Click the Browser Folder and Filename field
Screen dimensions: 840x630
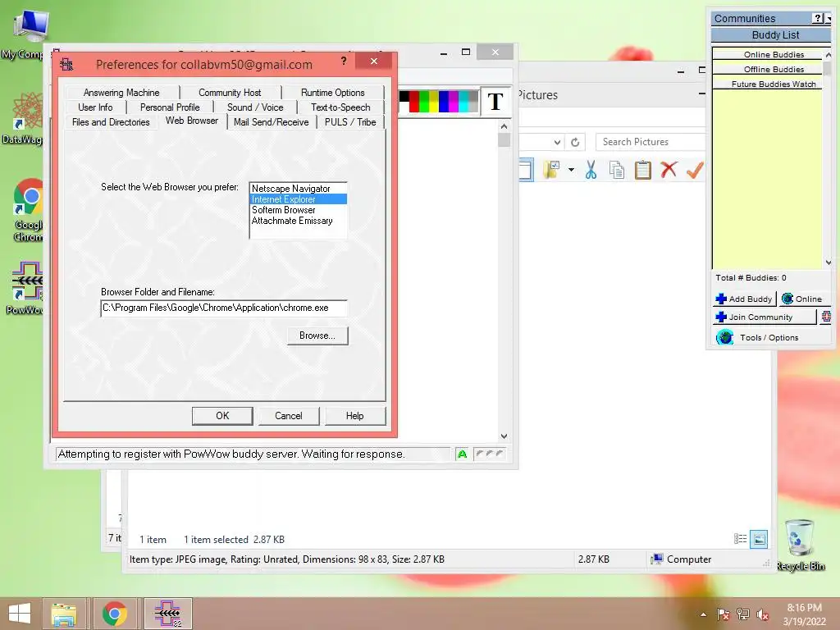coord(224,308)
